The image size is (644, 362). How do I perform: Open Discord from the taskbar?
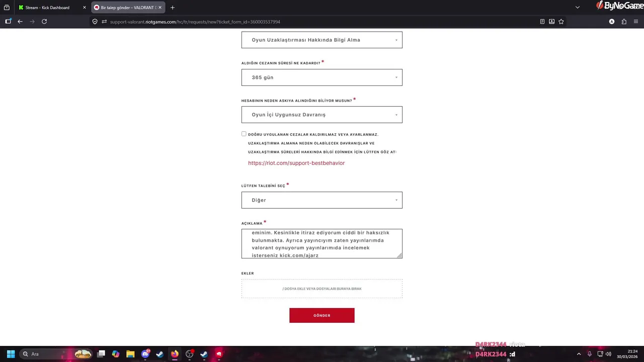click(145, 354)
